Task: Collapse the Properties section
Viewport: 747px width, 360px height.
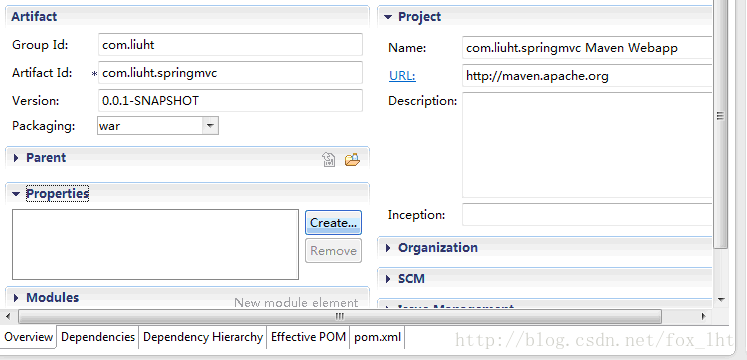Action: (x=16, y=194)
